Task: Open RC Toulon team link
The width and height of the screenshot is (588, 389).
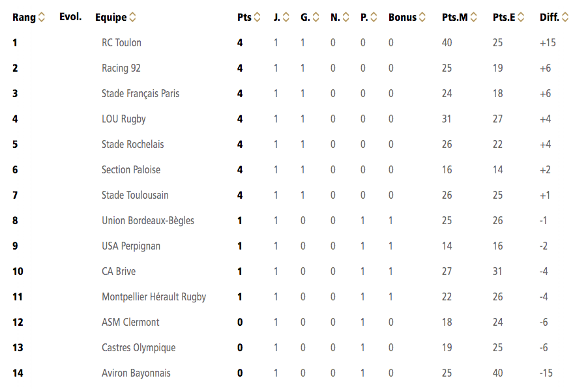Action: 121,43
